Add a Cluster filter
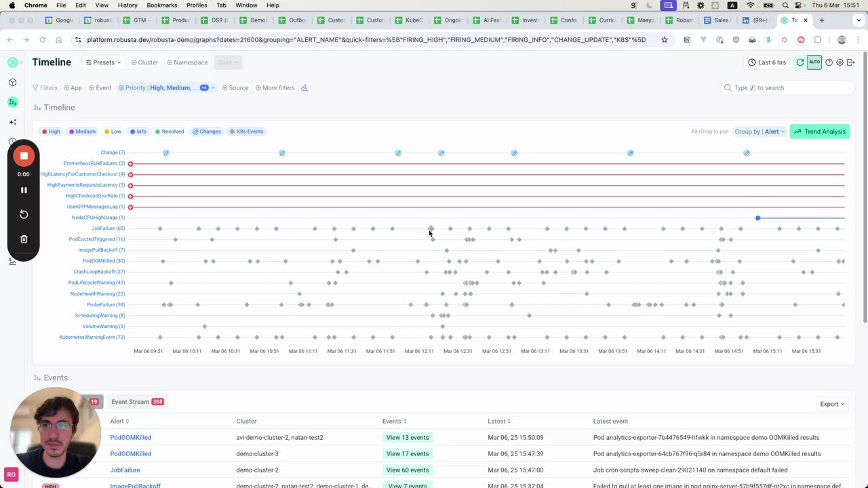Image resolution: width=868 pixels, height=488 pixels. pos(144,62)
